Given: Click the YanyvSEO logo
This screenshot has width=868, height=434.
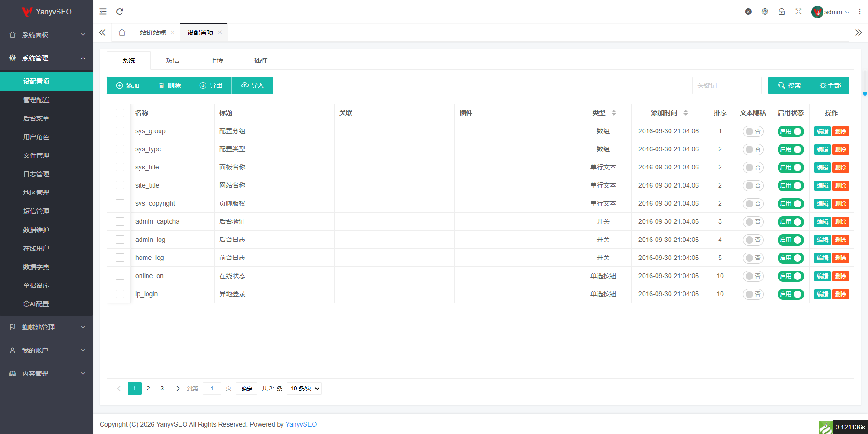Looking at the screenshot, I should tap(47, 12).
